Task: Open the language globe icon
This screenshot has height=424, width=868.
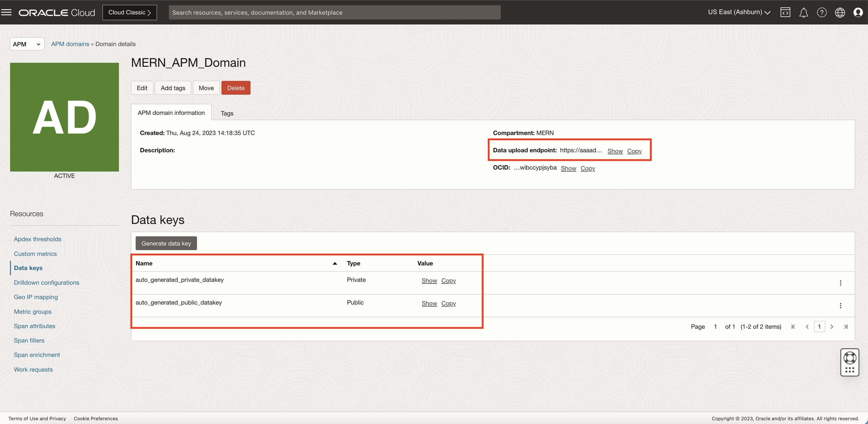Action: [x=840, y=12]
